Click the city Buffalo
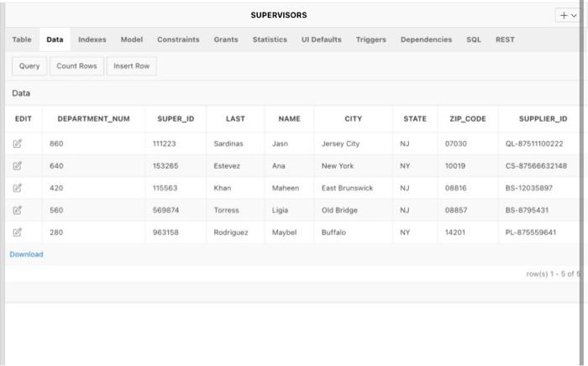The height and width of the screenshot is (366, 588). tap(333, 233)
